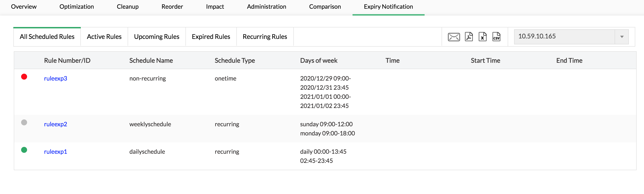The height and width of the screenshot is (194, 644).
Task: Click the Schedule Type column header
Action: click(235, 60)
